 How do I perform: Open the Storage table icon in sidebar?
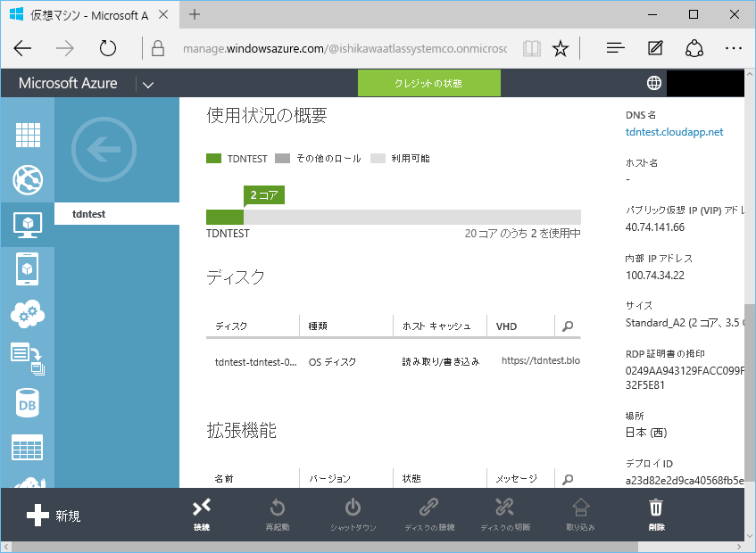coord(28,448)
